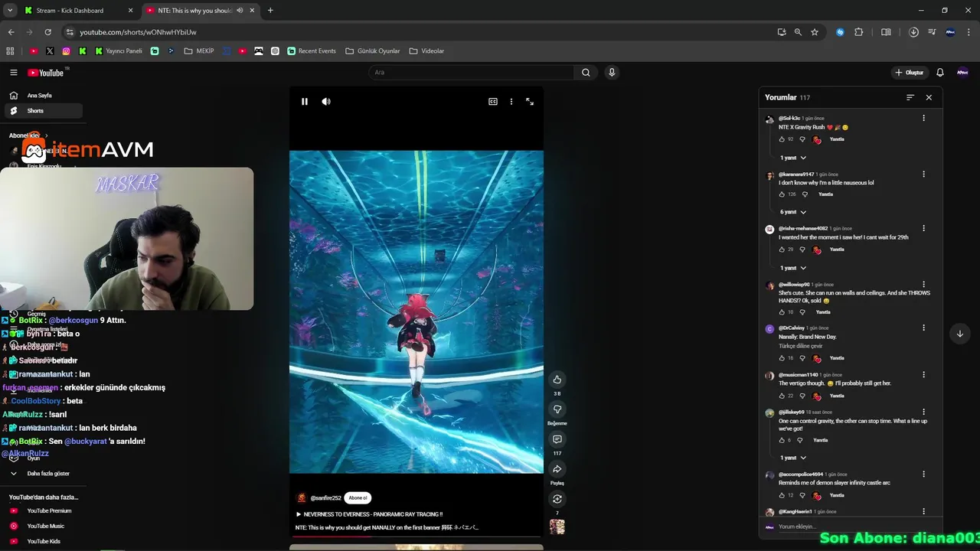This screenshot has width=980, height=551.
Task: Translate comment with Türkçe diline çevir
Action: (801, 346)
